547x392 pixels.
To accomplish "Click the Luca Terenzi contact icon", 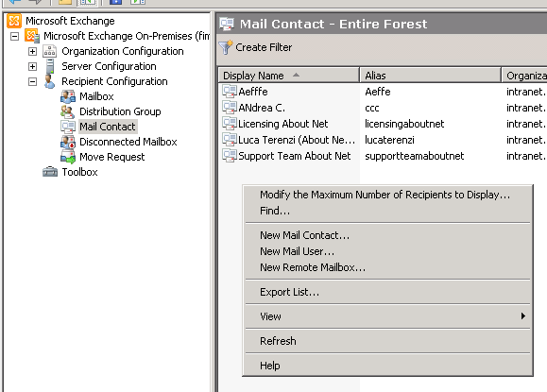I will click(230, 140).
